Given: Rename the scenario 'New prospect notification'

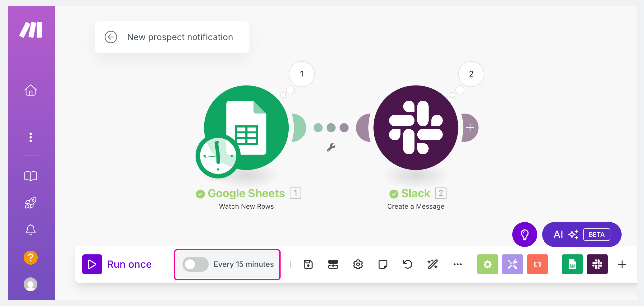Looking at the screenshot, I should pyautogui.click(x=180, y=37).
